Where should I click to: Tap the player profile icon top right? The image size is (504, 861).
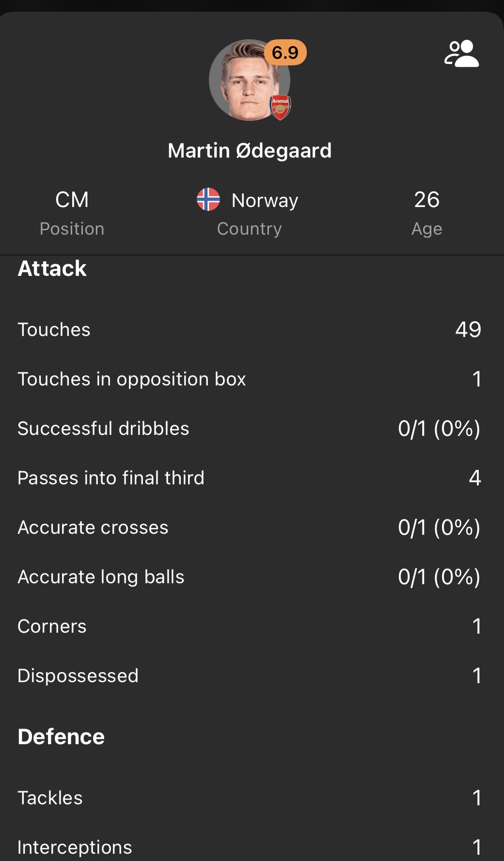click(x=461, y=54)
